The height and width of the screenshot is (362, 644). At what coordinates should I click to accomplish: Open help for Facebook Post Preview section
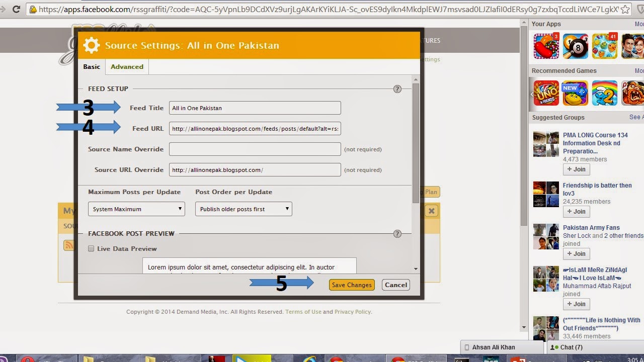pos(397,234)
